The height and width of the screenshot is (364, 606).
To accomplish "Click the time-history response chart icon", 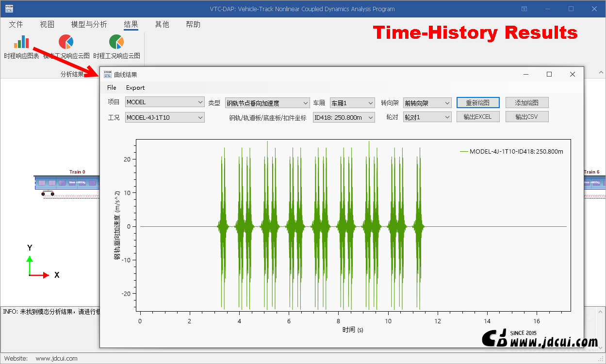I will point(21,42).
